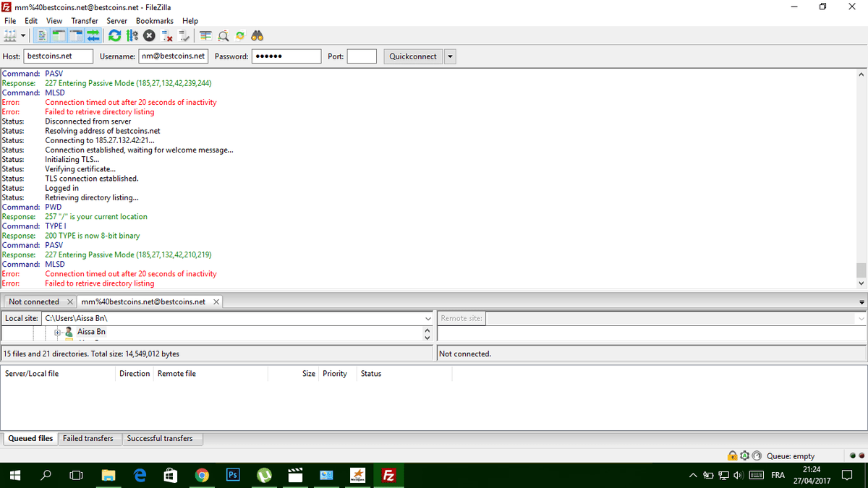Click the Port input field
Image resolution: width=868 pixels, height=488 pixels.
click(362, 56)
